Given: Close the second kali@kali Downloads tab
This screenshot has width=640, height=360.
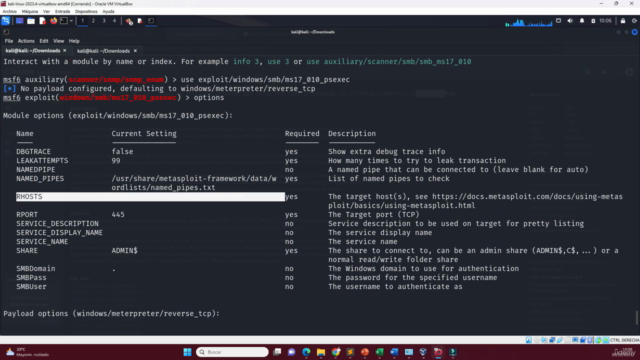Looking at the screenshot, I should 135,51.
